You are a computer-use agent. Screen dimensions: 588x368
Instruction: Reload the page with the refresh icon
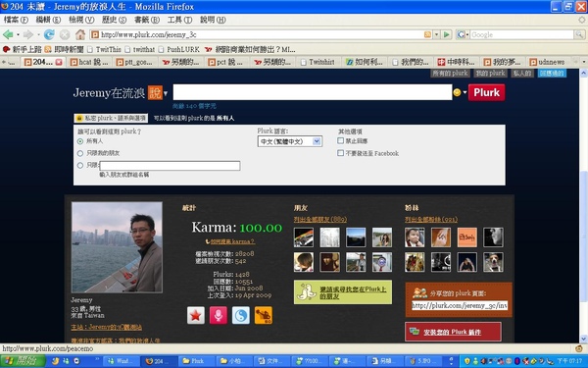pyautogui.click(x=49, y=35)
